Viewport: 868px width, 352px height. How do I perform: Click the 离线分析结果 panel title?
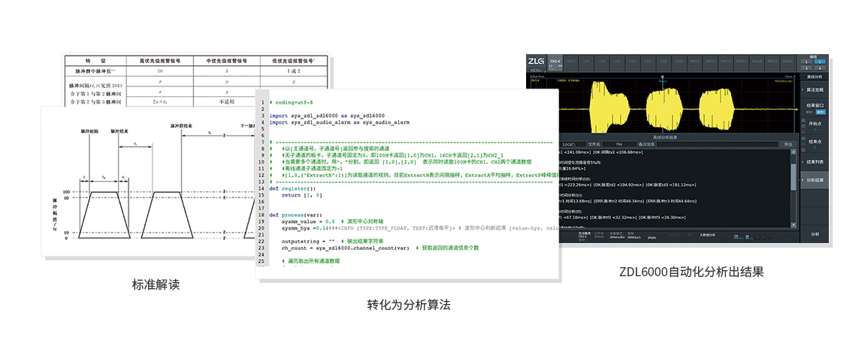point(665,137)
